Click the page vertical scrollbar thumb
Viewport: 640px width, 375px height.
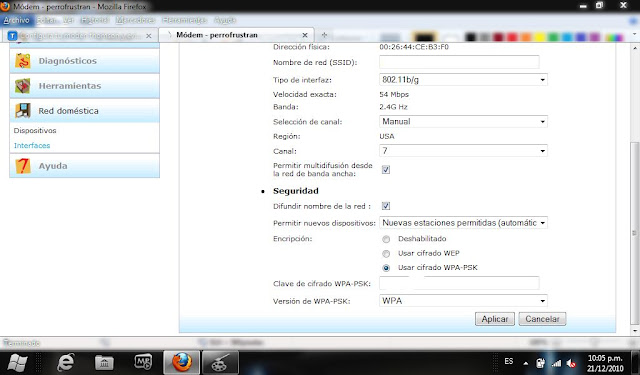pos(634,233)
